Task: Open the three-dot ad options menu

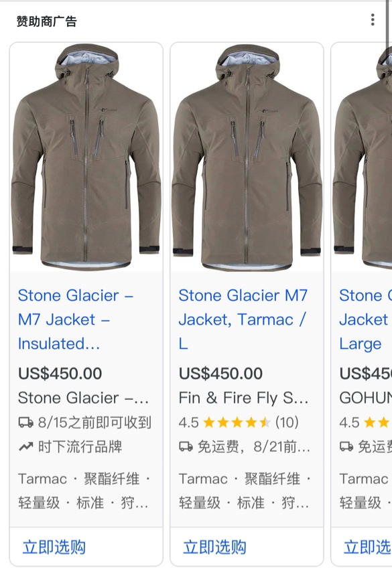Action: click(x=373, y=20)
